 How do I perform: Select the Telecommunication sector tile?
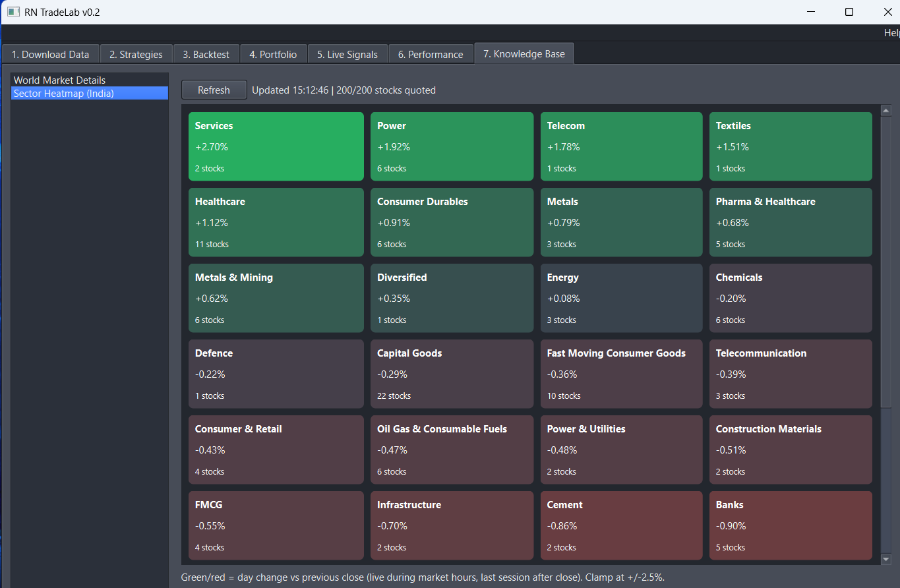(791, 374)
